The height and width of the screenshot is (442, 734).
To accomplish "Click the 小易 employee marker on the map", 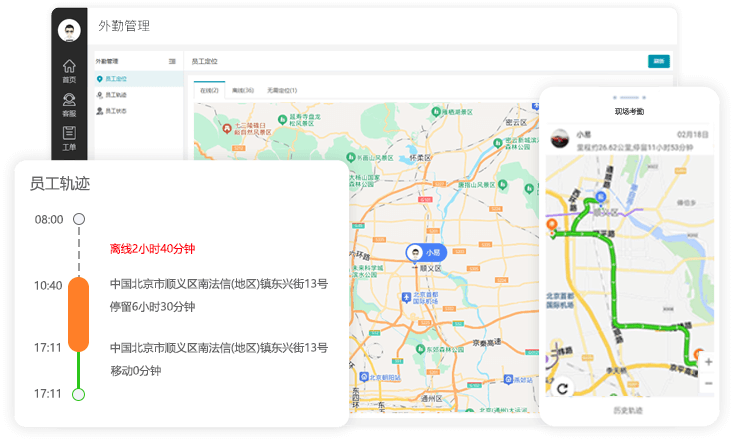I will point(426,253).
